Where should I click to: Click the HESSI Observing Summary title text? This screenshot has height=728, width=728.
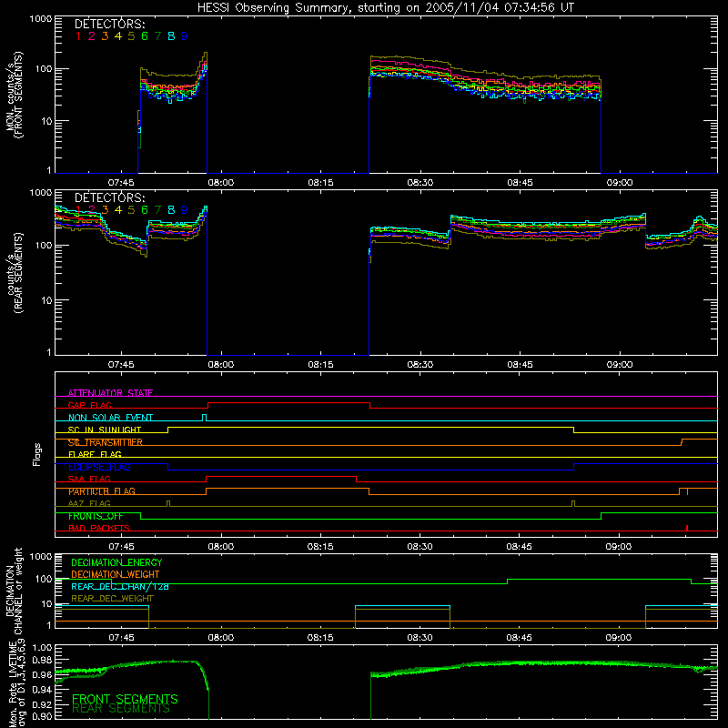coord(385,8)
